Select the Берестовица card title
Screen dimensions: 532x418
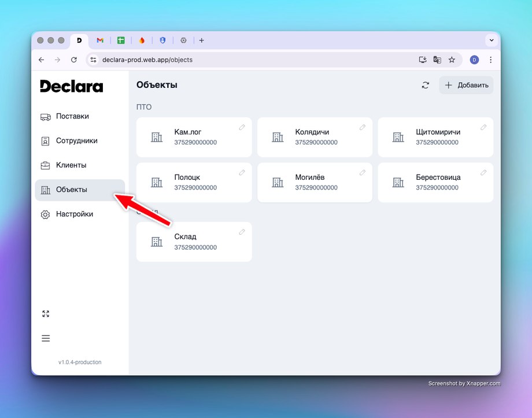(438, 177)
